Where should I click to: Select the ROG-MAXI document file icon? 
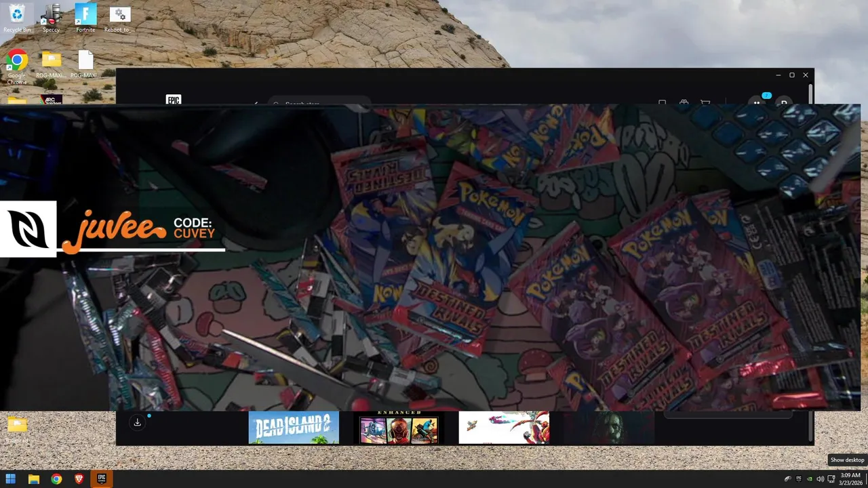85,65
